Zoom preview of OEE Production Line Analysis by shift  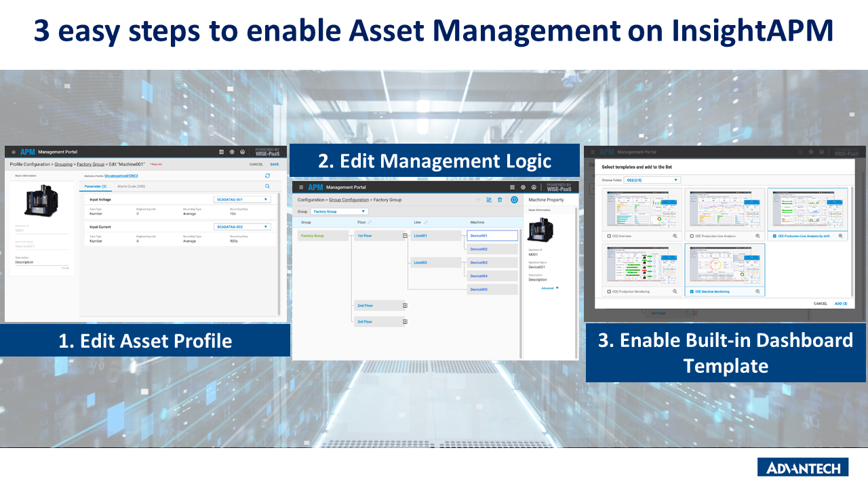(841, 236)
